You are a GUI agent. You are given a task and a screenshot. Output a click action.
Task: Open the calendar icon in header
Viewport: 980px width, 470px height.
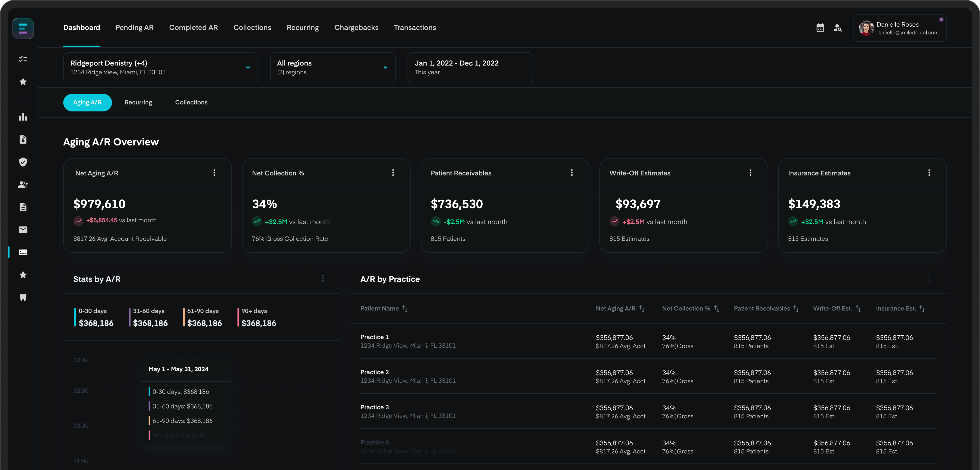820,28
